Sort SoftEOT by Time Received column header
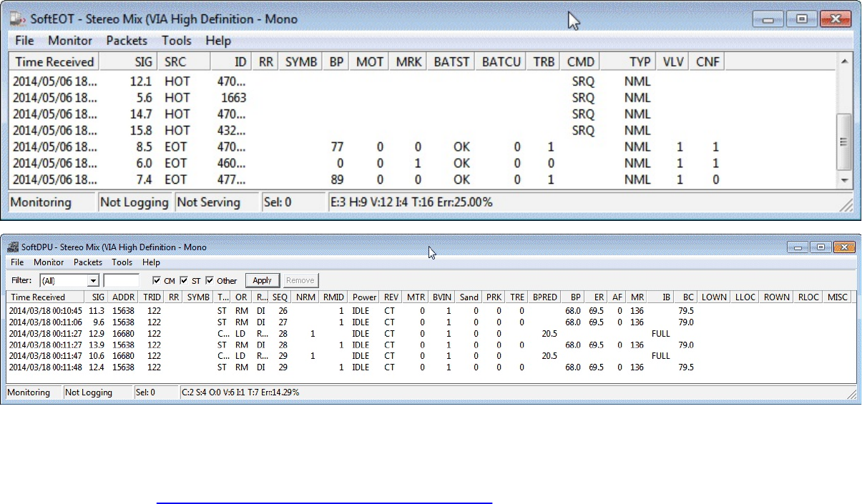Screen dimensions: 862x504 54,61
